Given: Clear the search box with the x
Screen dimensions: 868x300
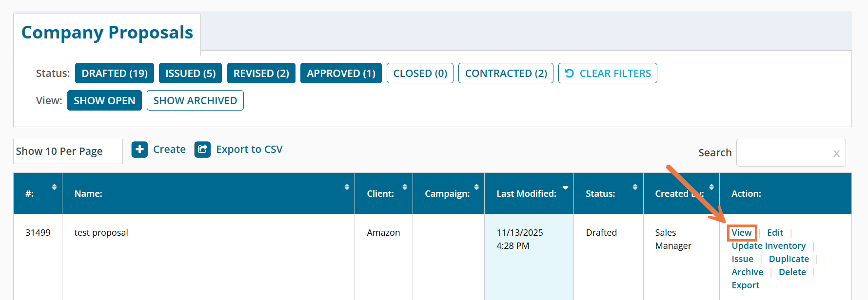Looking at the screenshot, I should 836,153.
